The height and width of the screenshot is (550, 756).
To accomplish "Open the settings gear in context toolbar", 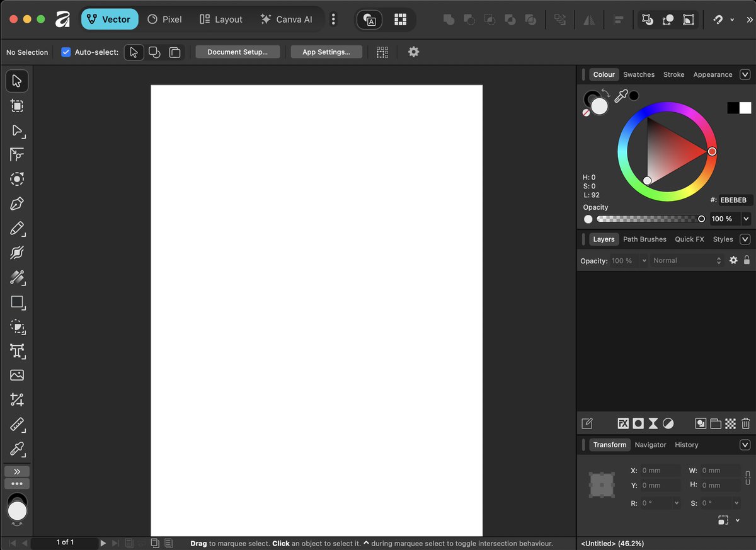I will tap(413, 52).
